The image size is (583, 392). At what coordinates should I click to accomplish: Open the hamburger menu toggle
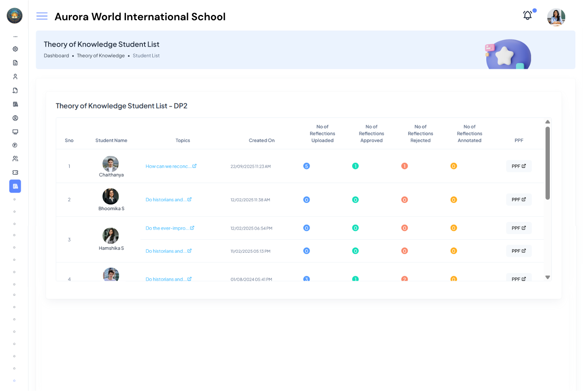pos(42,16)
